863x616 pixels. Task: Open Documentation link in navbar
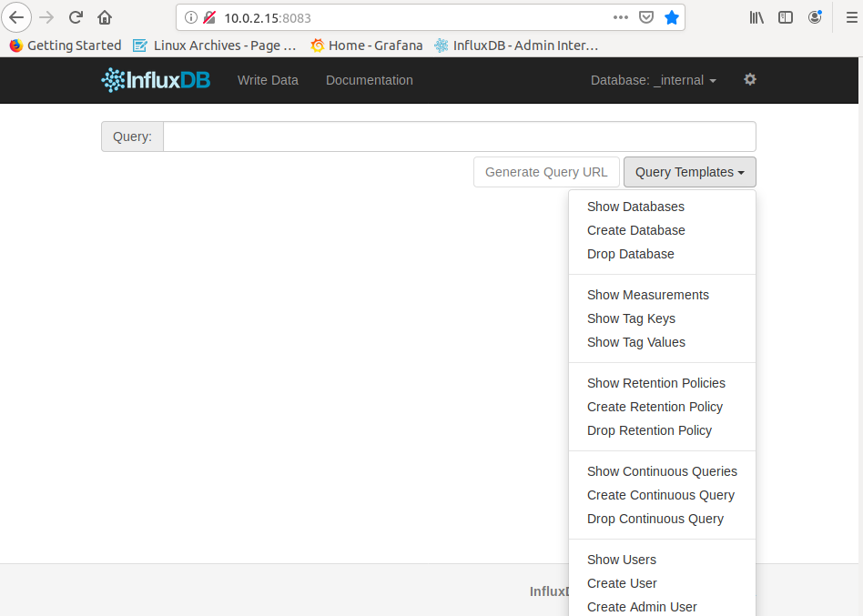(370, 80)
